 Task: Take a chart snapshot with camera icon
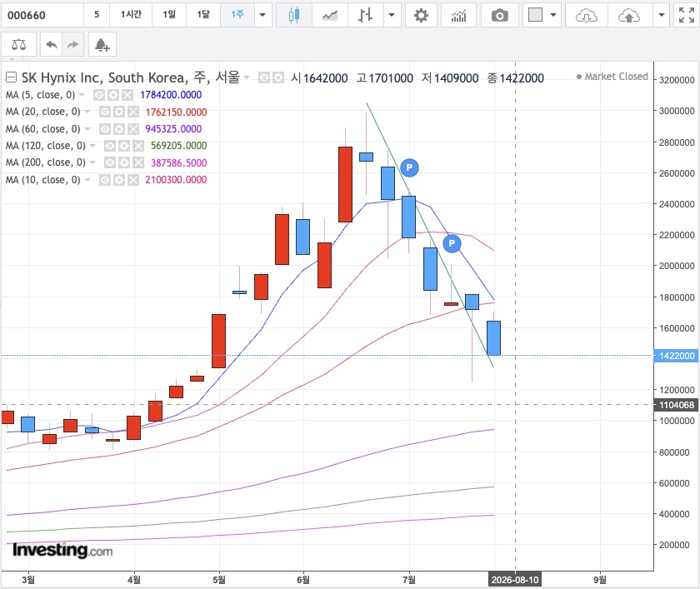[x=499, y=15]
